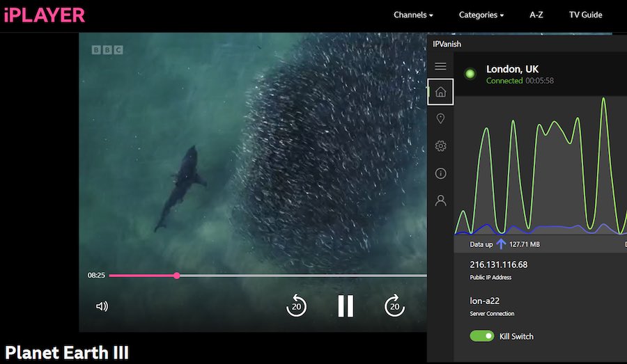
Task: Click the green connection status indicator
Action: pyautogui.click(x=470, y=74)
